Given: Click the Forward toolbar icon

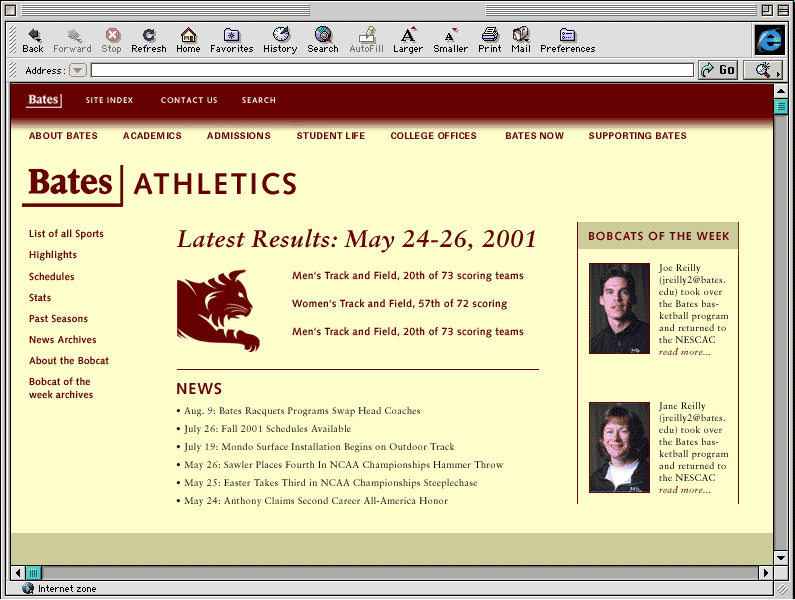Looking at the screenshot, I should [72, 41].
